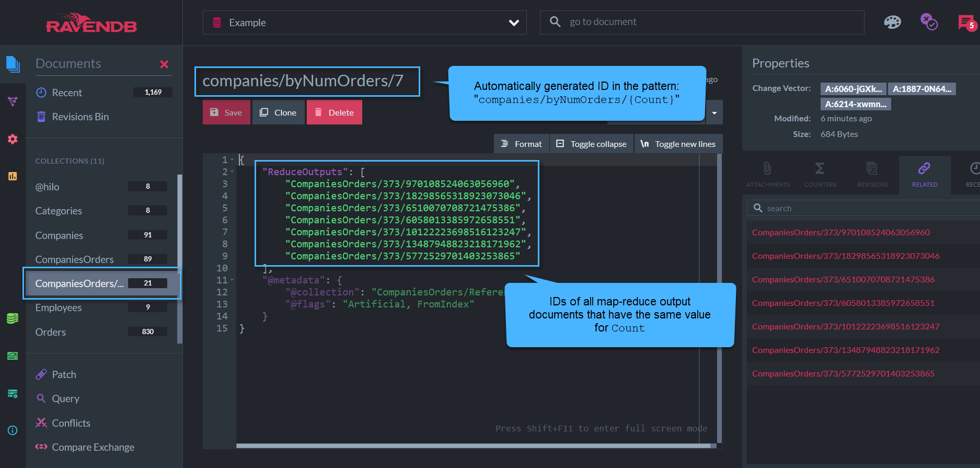The image size is (980, 468).
Task: Switch to the Revisions tab
Action: point(872,175)
